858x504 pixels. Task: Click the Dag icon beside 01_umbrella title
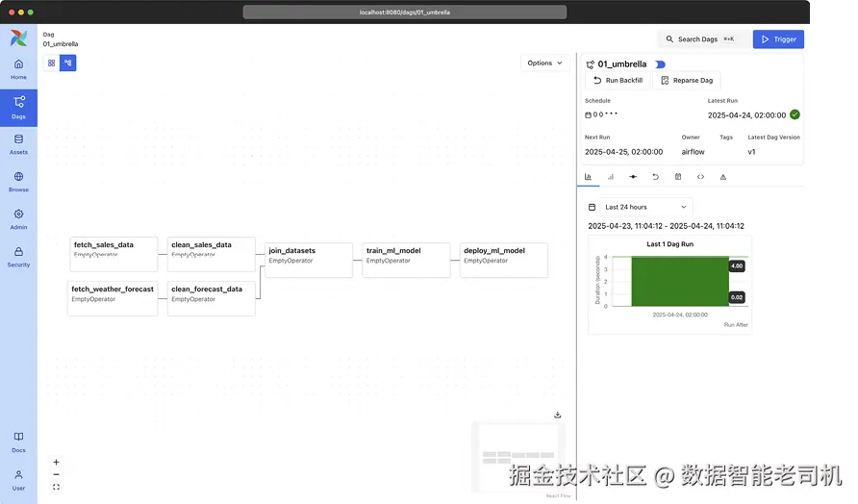click(590, 64)
